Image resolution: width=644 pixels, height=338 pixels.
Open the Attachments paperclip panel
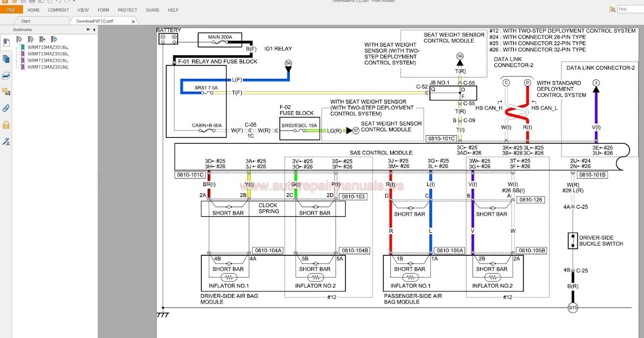click(x=6, y=108)
